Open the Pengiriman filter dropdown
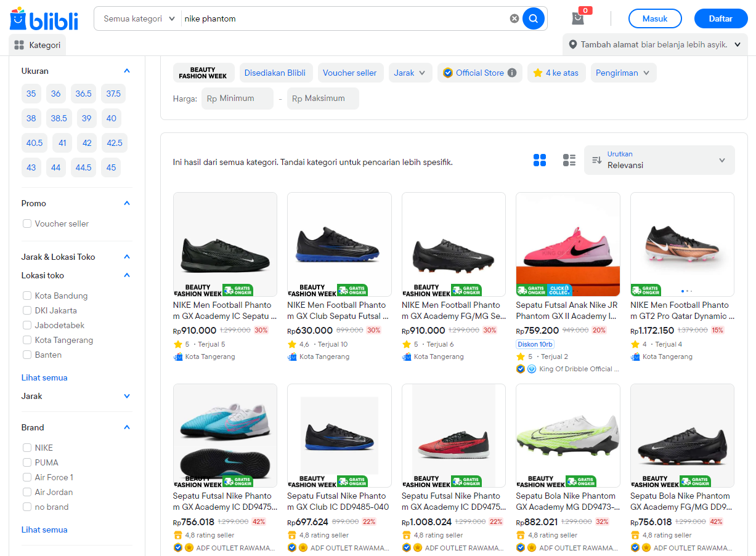The image size is (756, 556). click(x=624, y=73)
